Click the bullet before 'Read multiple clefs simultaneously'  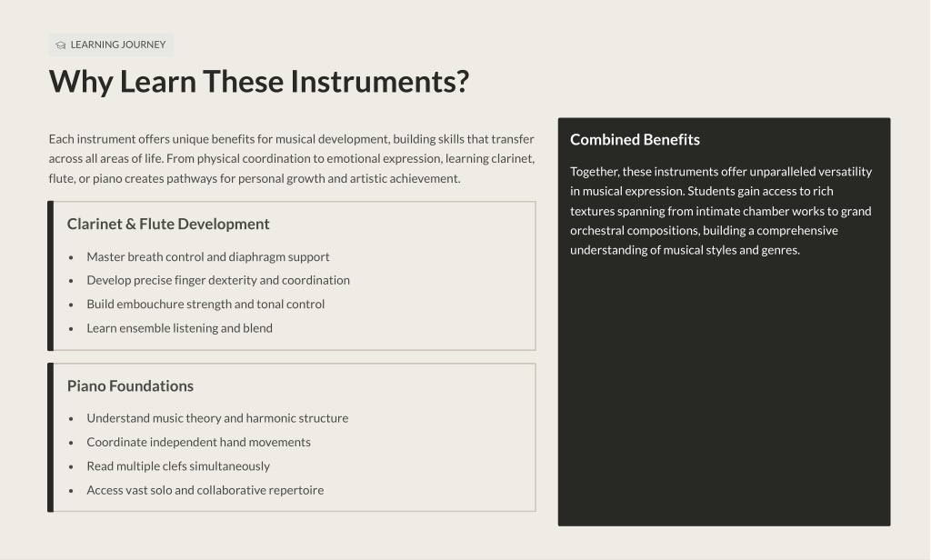coord(71,466)
